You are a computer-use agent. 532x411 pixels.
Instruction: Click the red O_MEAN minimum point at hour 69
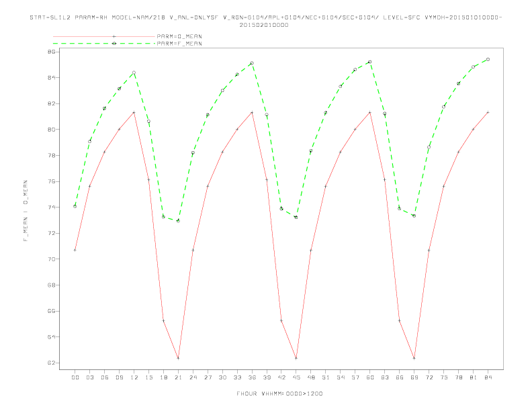coord(414,358)
